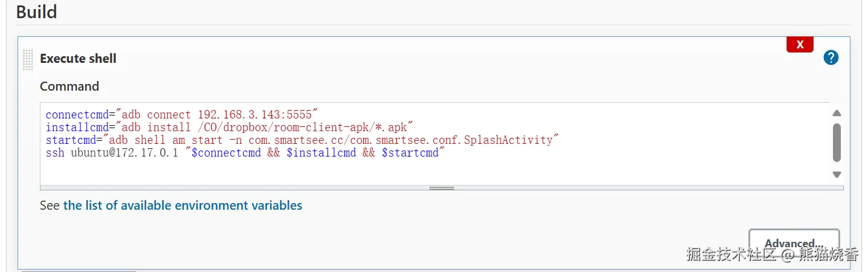Delete the Execute shell build step

click(800, 45)
